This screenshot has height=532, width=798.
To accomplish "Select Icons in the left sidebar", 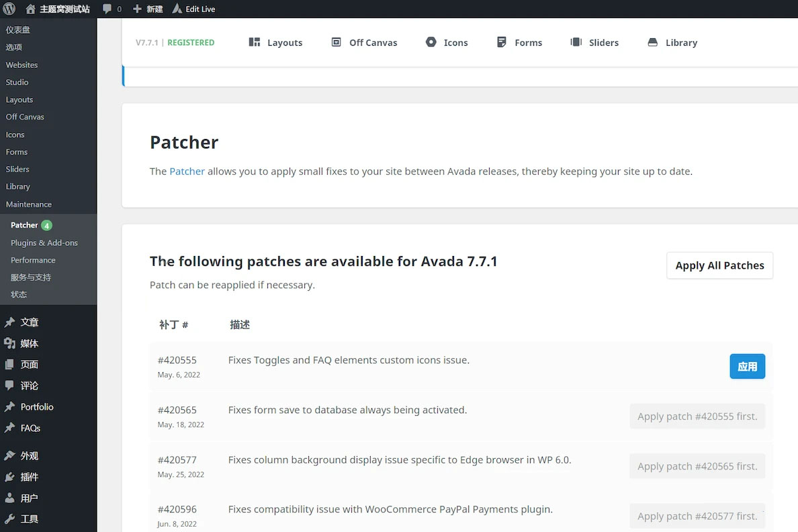I will pos(15,134).
